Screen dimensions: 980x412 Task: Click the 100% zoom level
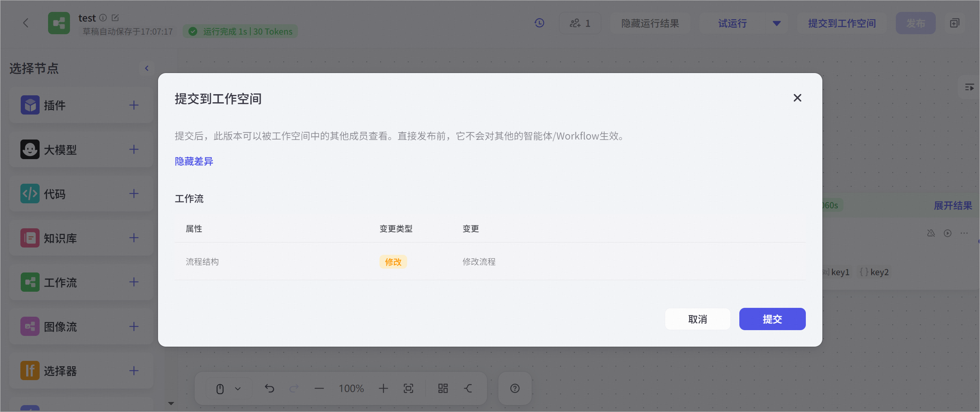[x=351, y=389]
